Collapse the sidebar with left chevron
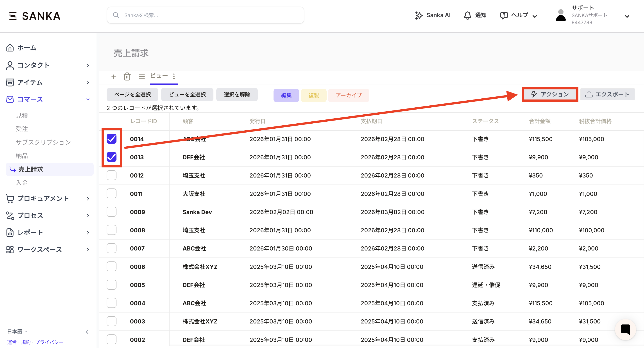 (x=87, y=332)
